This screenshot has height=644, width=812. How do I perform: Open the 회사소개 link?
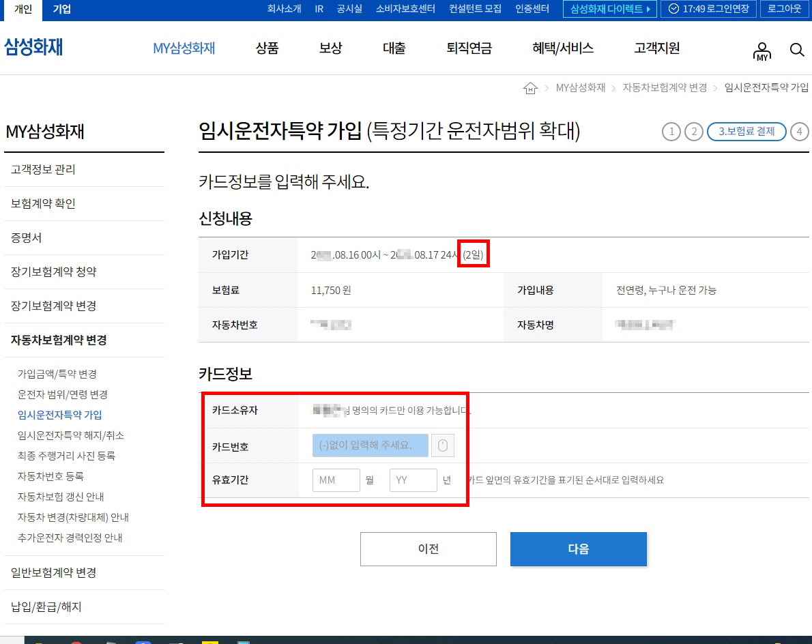(284, 9)
